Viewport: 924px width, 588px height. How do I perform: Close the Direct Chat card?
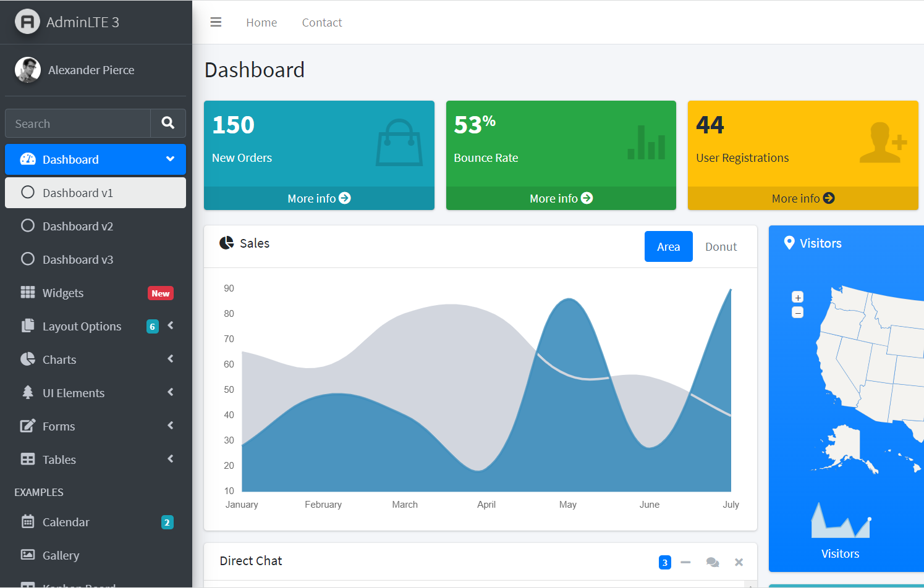pyautogui.click(x=739, y=562)
